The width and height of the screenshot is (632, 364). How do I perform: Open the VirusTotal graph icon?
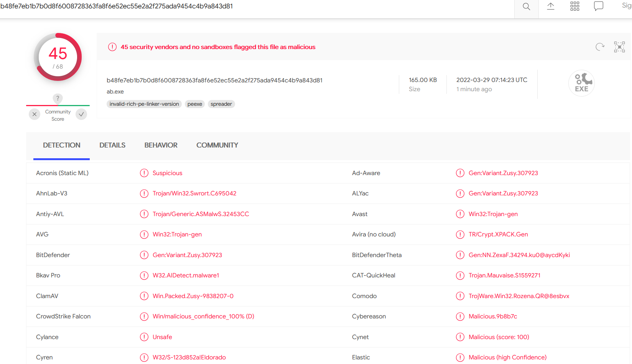point(619,47)
